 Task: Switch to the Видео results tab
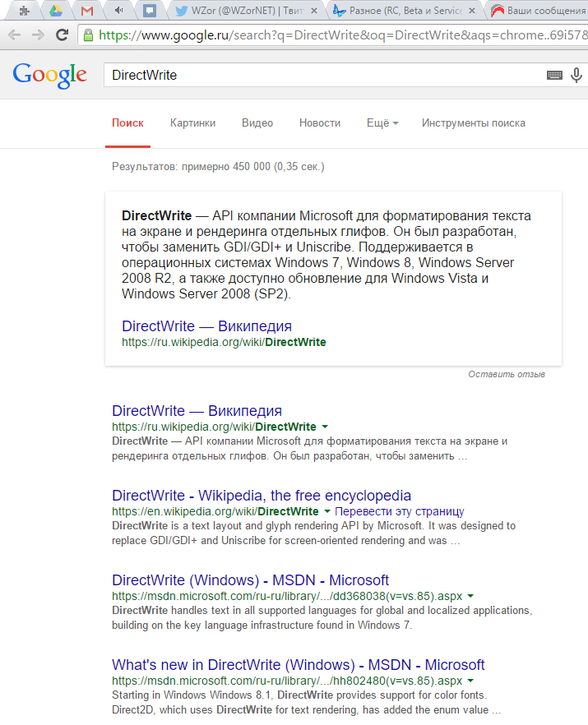(x=257, y=123)
